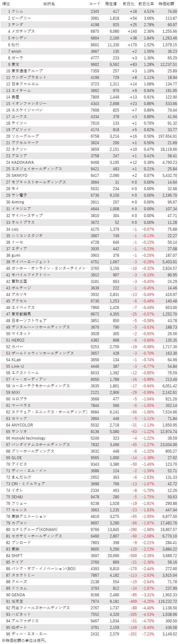Select the サイバーエージェント stock name
Screen dimensions: 178x644
[31, 262]
